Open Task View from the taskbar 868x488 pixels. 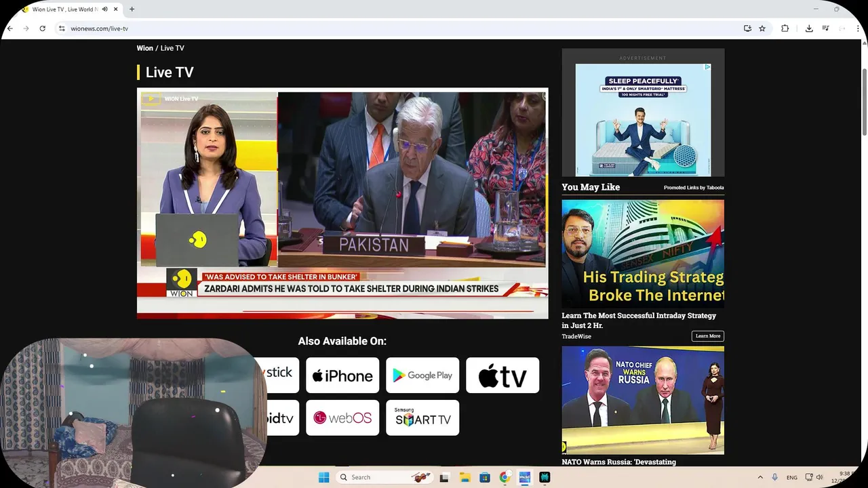pos(444,477)
